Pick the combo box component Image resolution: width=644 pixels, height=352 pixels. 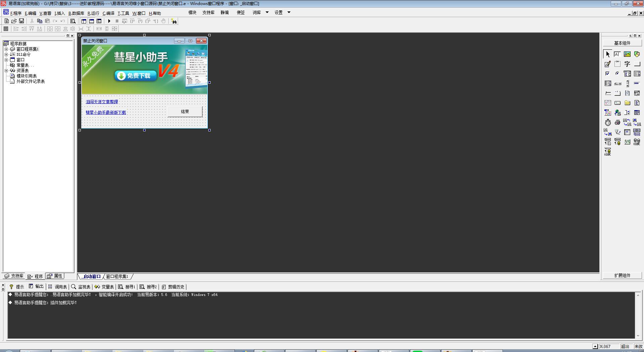click(x=627, y=74)
